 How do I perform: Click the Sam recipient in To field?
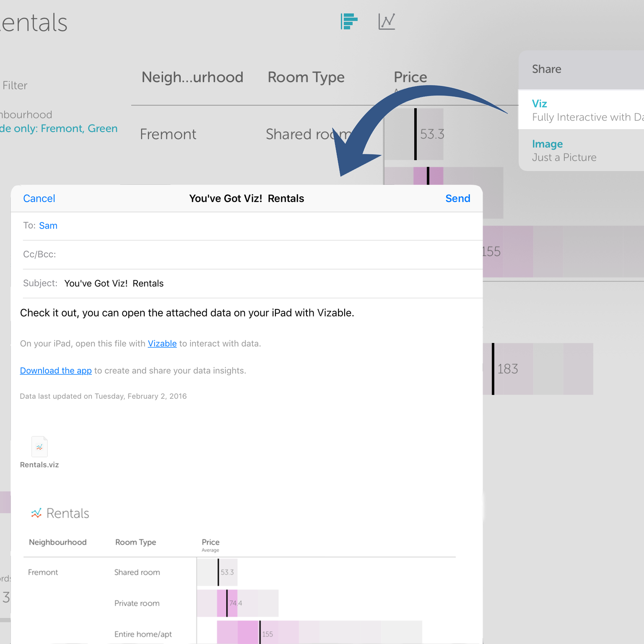[48, 226]
